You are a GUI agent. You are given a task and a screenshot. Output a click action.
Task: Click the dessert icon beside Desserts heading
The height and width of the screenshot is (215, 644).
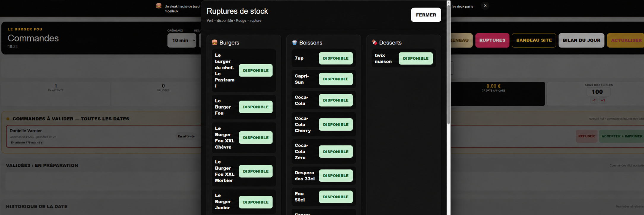(375, 42)
